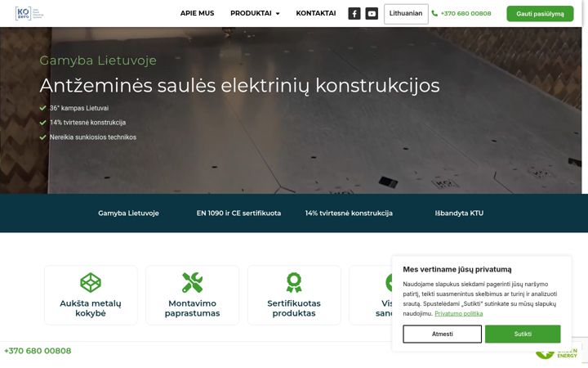Image resolution: width=588 pixels, height=368 pixels.
Task: Open the Privatumo politika link
Action: [x=459, y=313]
